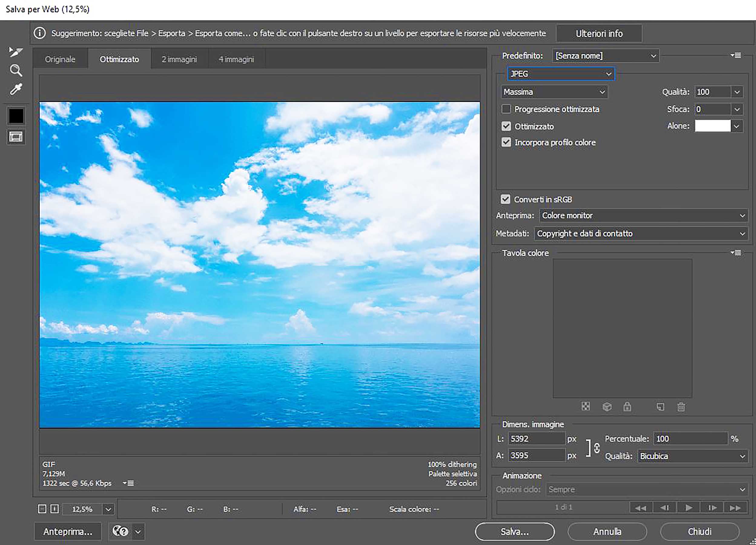Open the Predefinito dropdown
This screenshot has width=756, height=545.
(605, 56)
